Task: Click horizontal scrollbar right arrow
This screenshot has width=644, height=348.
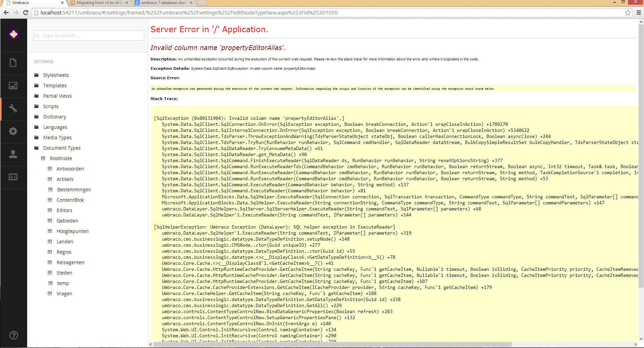Action: tap(636, 345)
